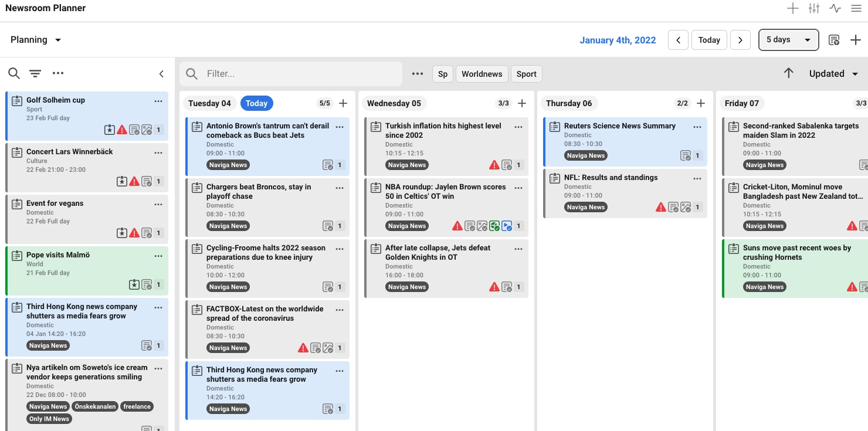Open the settings sliders icon in header
The image size is (868, 431).
point(813,8)
